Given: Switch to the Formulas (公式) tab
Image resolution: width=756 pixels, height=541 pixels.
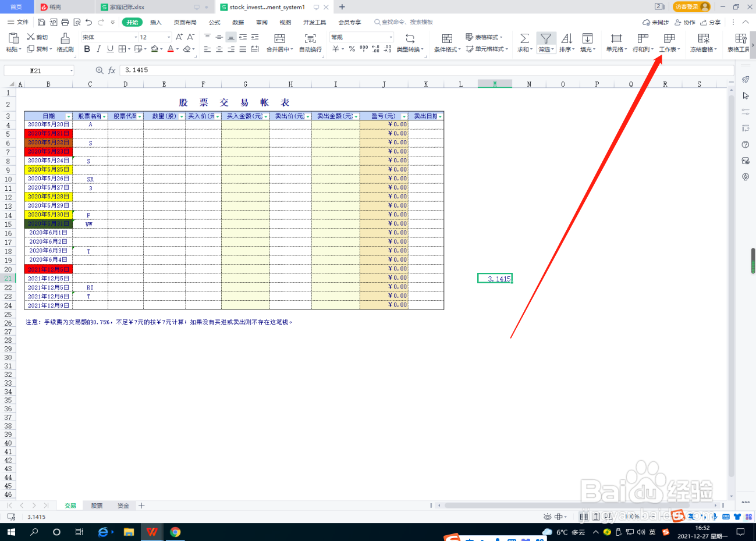Looking at the screenshot, I should coord(215,22).
